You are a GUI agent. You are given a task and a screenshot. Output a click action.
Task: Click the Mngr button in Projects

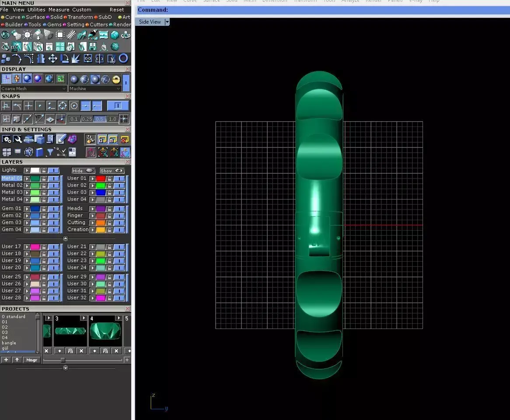pos(31,360)
